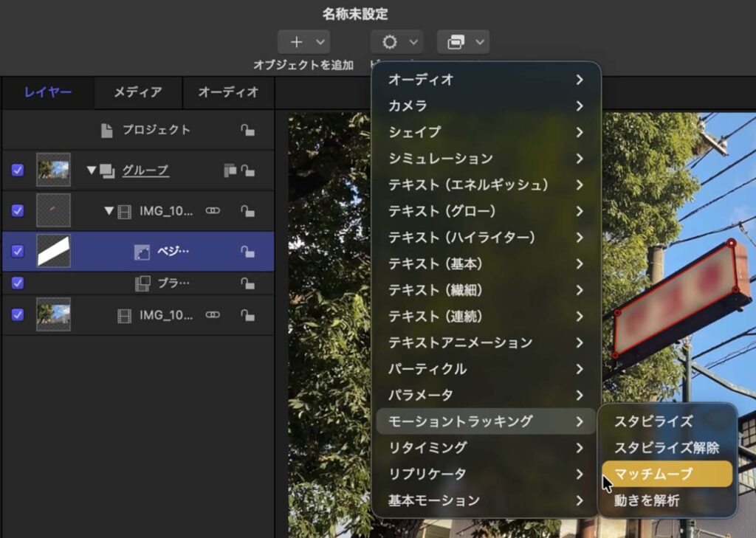The image size is (756, 538).
Task: Open the dropdown arrow beside the Filters icon
Action: pos(481,42)
